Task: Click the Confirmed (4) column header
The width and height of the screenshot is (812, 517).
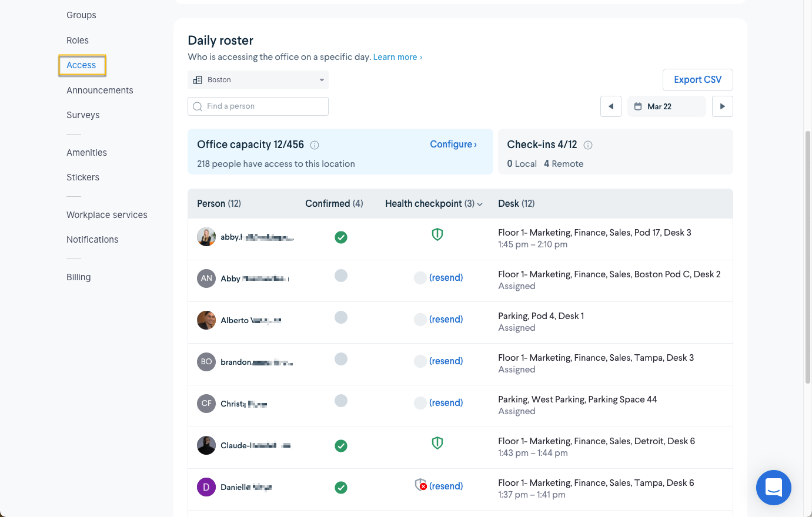Action: [x=334, y=204]
